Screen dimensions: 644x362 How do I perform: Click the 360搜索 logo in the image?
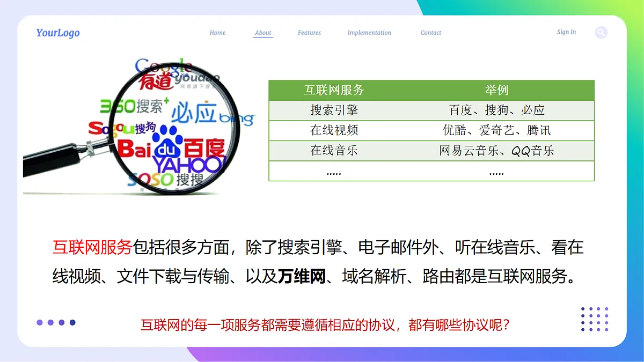point(134,106)
